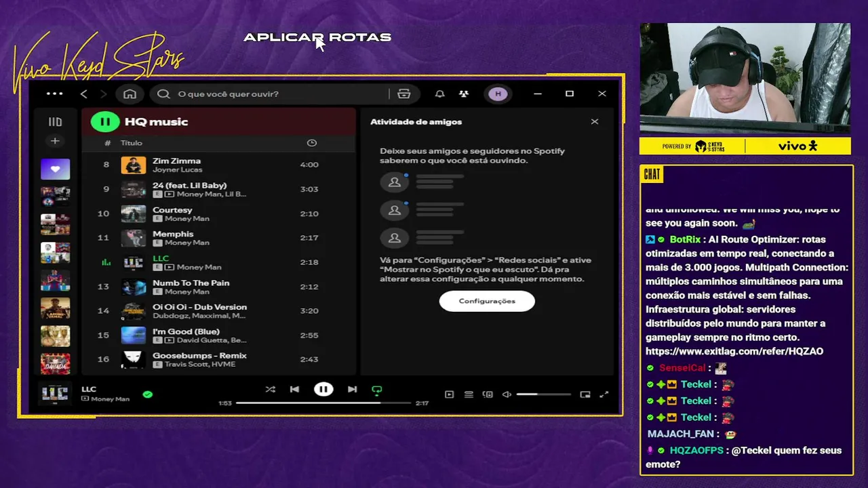Image resolution: width=868 pixels, height=488 pixels.
Task: Sort by 'Título' column header
Action: tap(132, 143)
